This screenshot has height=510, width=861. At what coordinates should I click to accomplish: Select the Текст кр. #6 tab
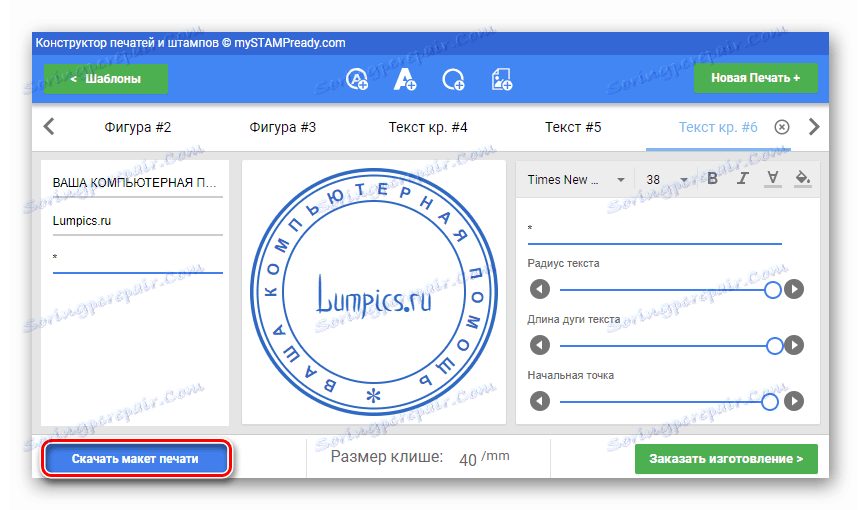(718, 127)
